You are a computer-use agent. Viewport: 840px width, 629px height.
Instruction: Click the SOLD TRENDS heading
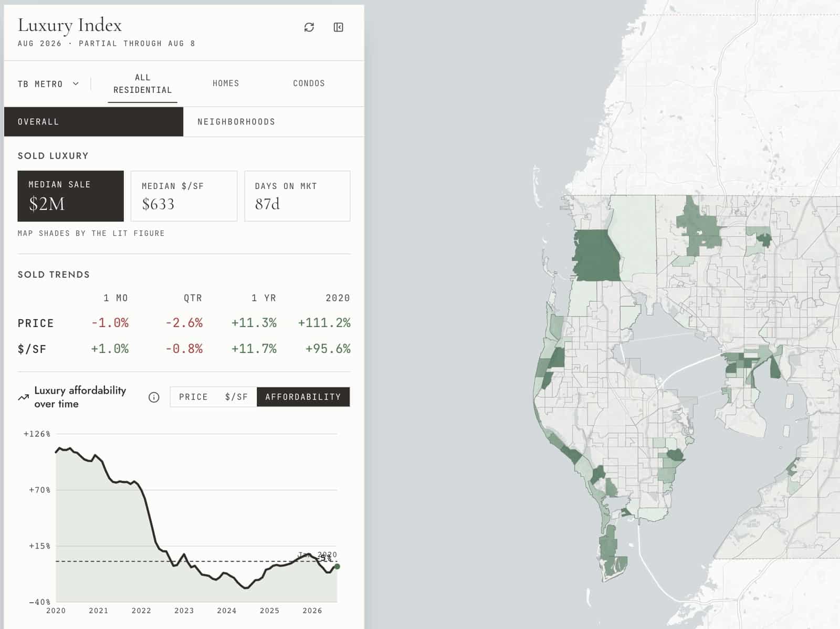(x=54, y=275)
